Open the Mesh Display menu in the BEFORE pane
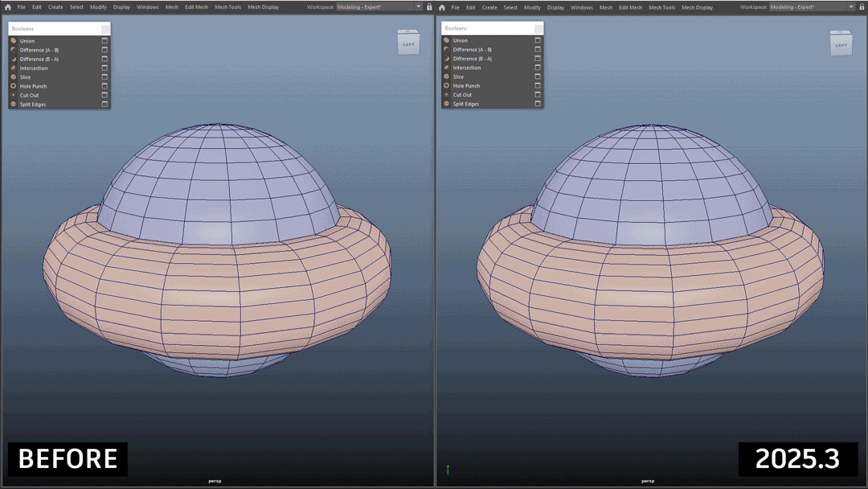Screen dimensions: 868x489 [x=263, y=7]
